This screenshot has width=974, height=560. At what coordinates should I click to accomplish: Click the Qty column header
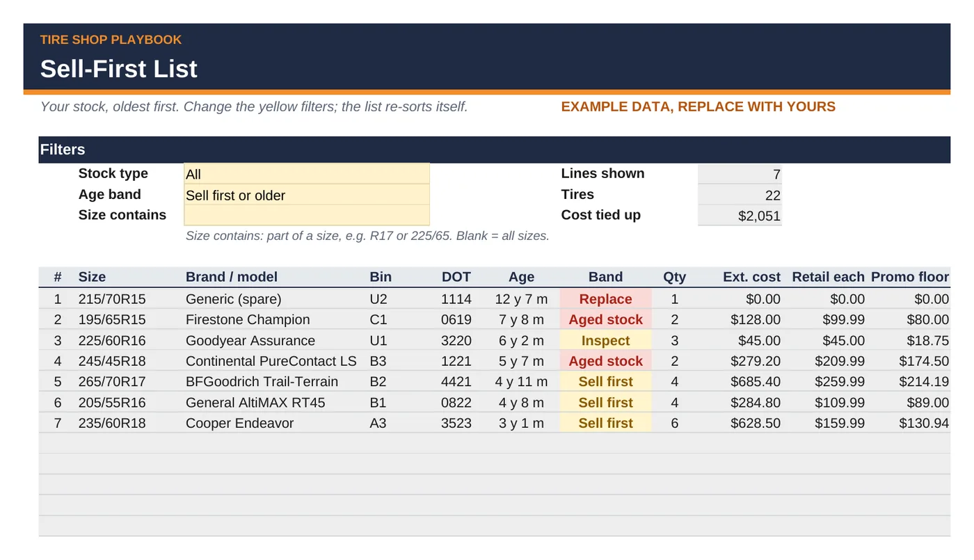click(674, 277)
